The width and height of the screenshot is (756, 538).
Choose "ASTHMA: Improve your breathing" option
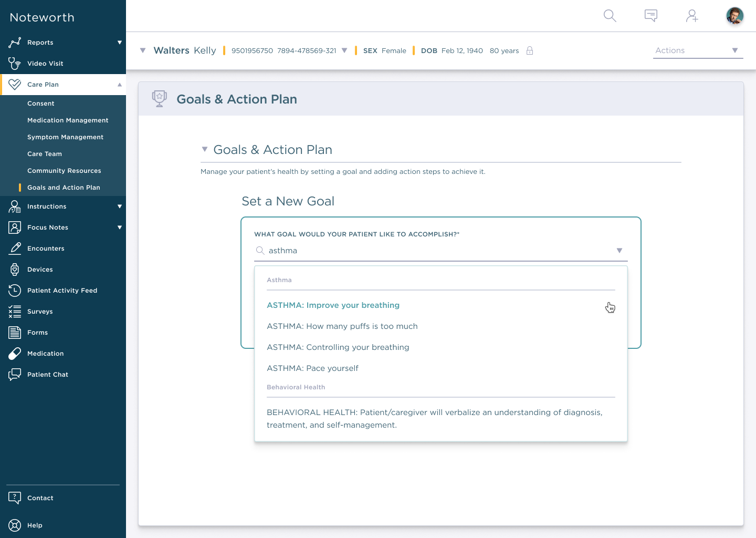pyautogui.click(x=333, y=305)
